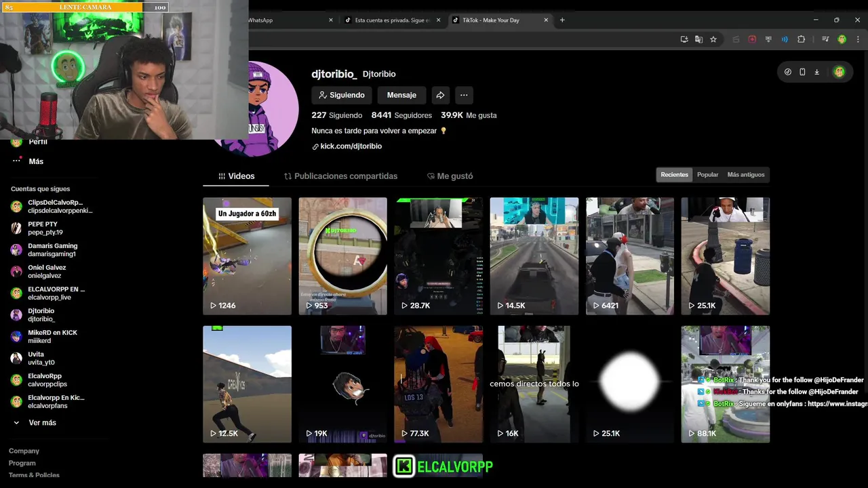The width and height of the screenshot is (868, 488).
Task: Open Oniel Galvez followed account
Action: pos(39,272)
